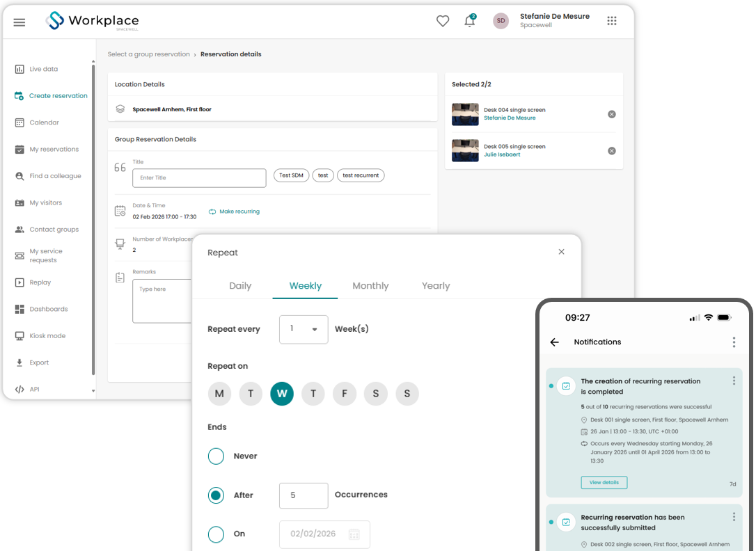Click the My service requests icon
Viewport: 756px width, 551px height.
pos(19,256)
